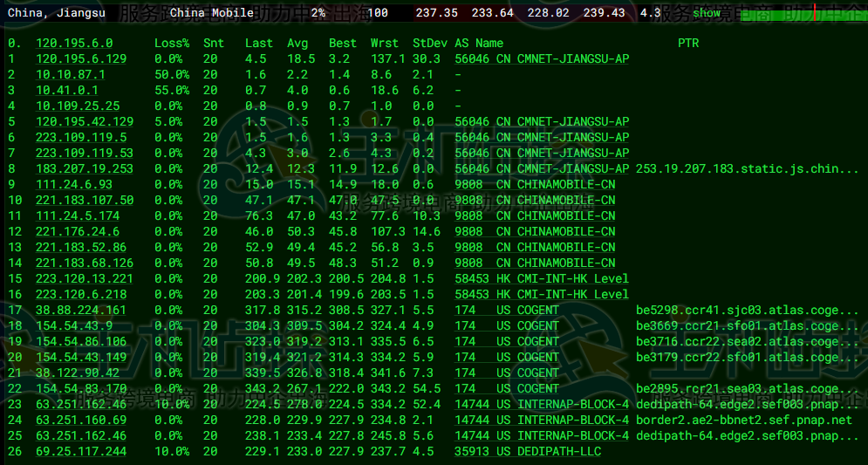The width and height of the screenshot is (868, 465).
Task: Open AS link 174 US COGENT on hop 21
Action: pos(507,373)
